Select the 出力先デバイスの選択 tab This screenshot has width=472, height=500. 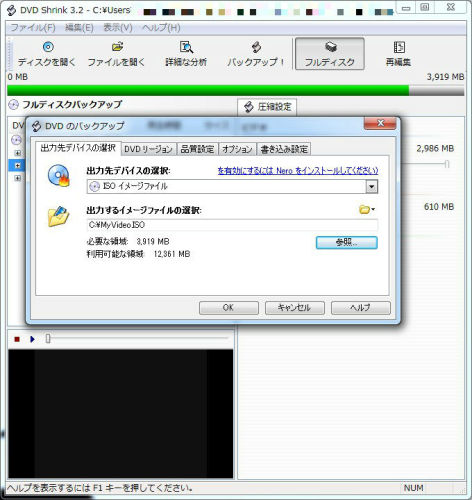[x=78, y=148]
